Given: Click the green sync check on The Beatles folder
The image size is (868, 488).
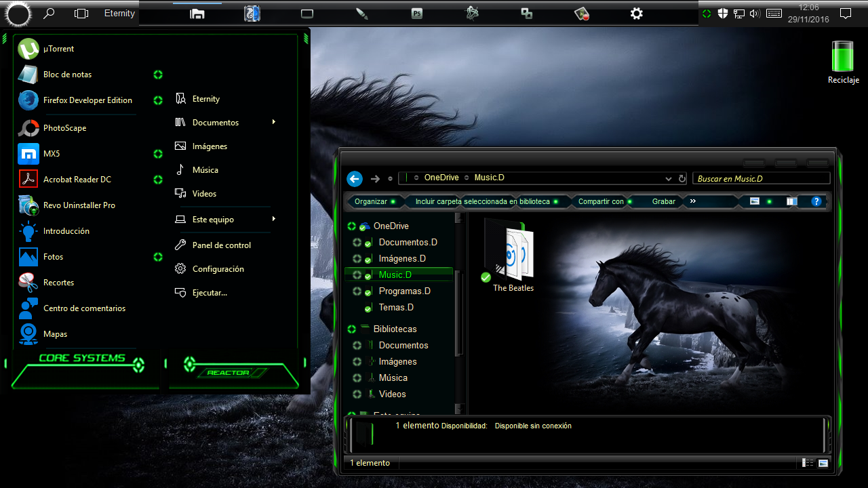Looking at the screenshot, I should tap(486, 277).
